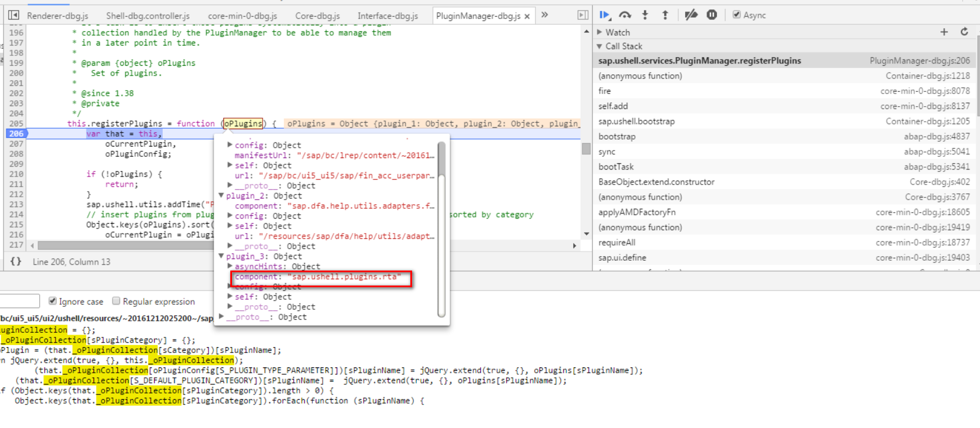Select sync stack frame
The image size is (980, 428).
coord(784,152)
